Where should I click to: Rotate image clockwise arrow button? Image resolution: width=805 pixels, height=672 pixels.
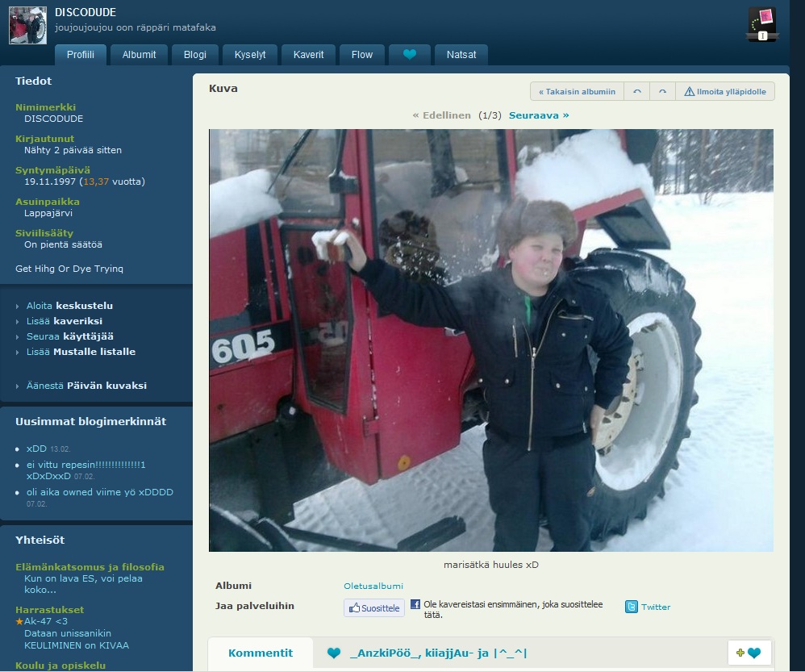coord(663,91)
